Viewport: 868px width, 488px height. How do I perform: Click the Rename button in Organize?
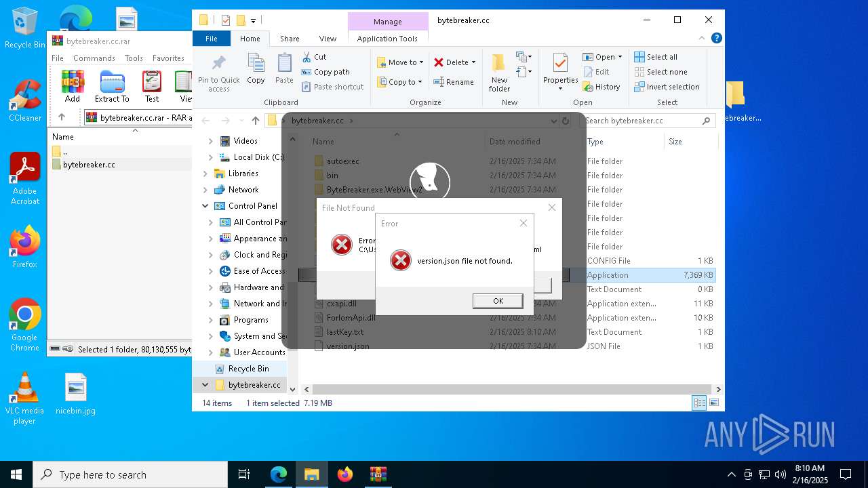tap(454, 82)
